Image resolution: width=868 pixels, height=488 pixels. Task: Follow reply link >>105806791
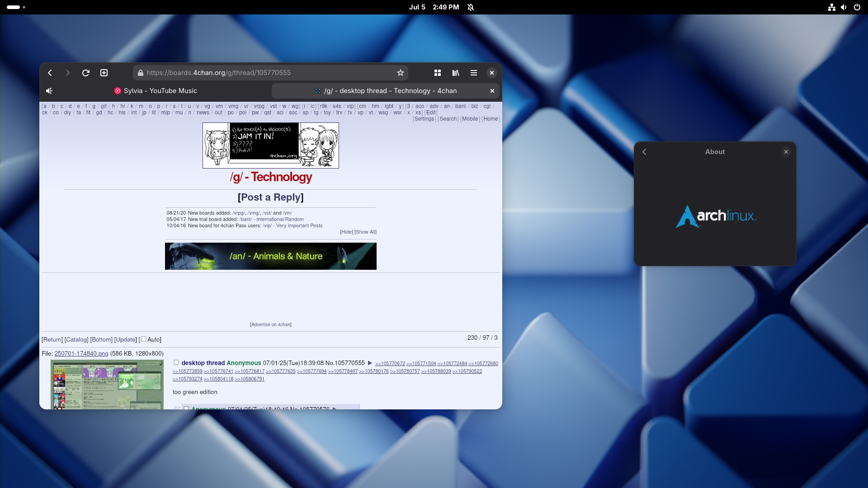pos(250,379)
